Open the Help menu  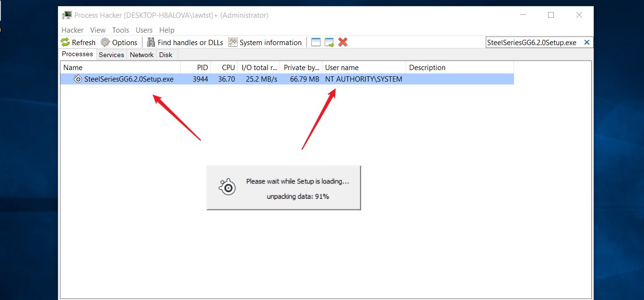(167, 30)
